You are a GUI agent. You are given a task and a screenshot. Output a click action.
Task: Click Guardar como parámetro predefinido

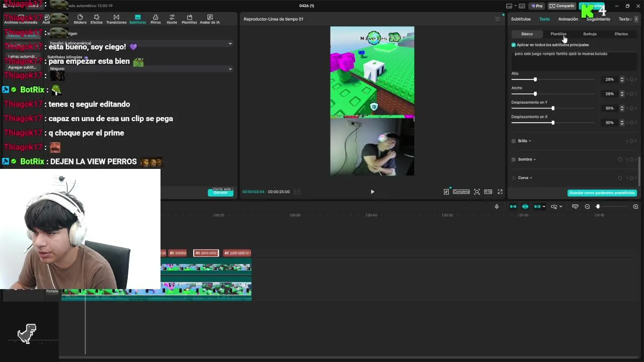pyautogui.click(x=602, y=193)
